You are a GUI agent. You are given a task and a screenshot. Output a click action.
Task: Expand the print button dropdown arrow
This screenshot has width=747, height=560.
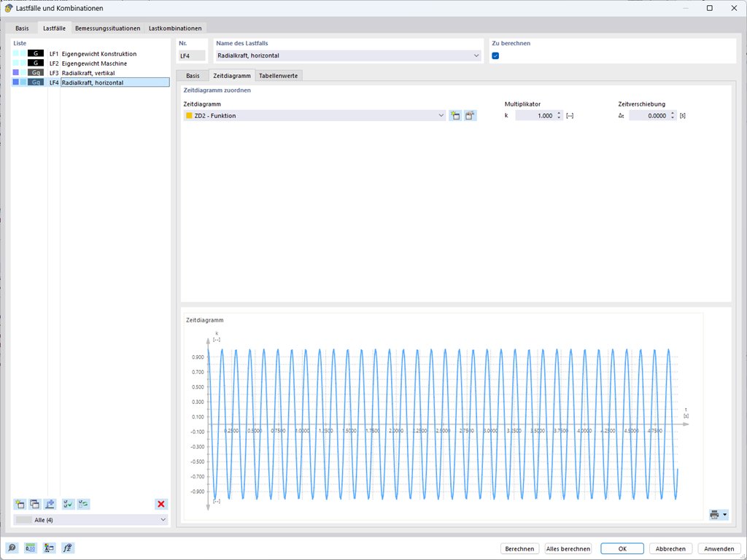[x=725, y=515]
